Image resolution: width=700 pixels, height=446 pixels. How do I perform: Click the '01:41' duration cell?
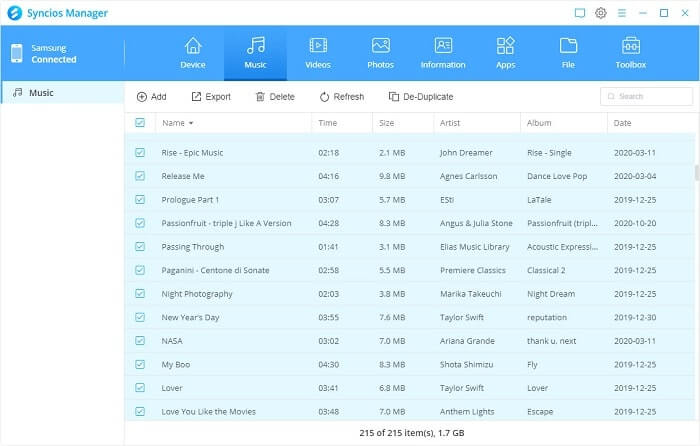(x=328, y=247)
